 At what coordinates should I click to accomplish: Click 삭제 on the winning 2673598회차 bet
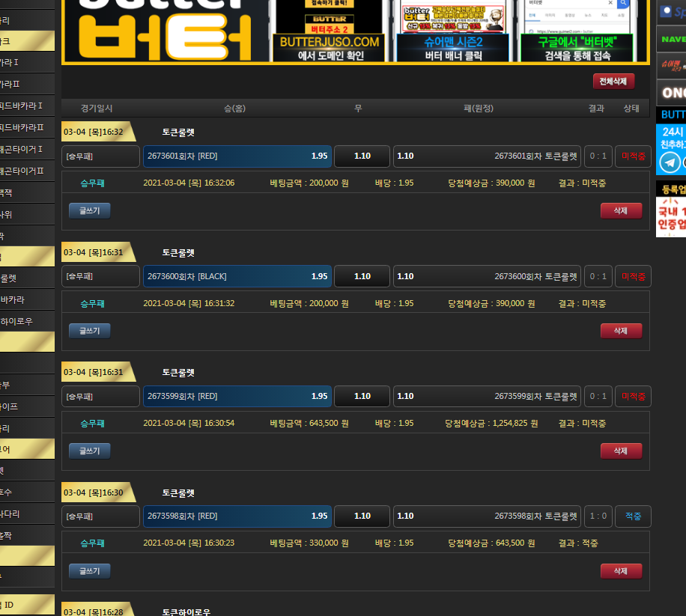click(620, 571)
